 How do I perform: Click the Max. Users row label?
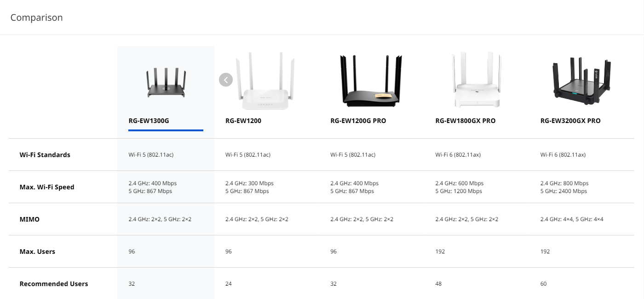tap(37, 252)
